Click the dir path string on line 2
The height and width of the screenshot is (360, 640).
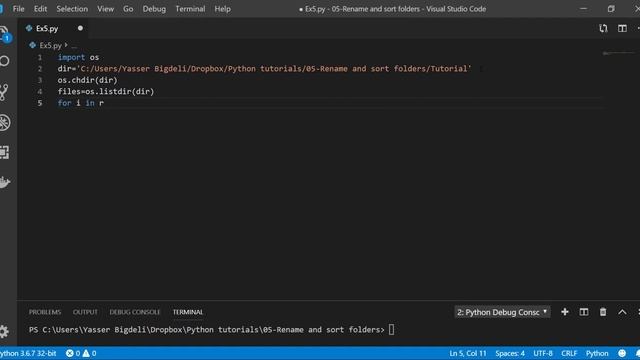click(273, 69)
